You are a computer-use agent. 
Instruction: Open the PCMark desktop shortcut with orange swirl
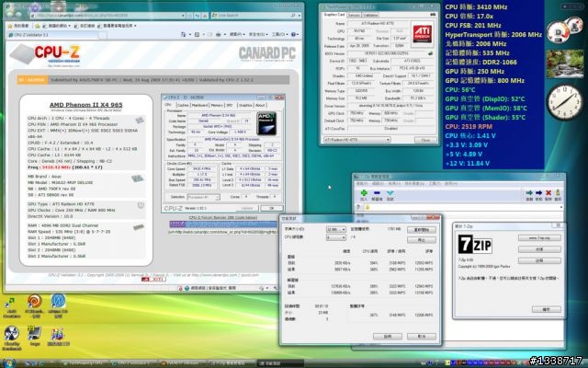[x=35, y=301]
